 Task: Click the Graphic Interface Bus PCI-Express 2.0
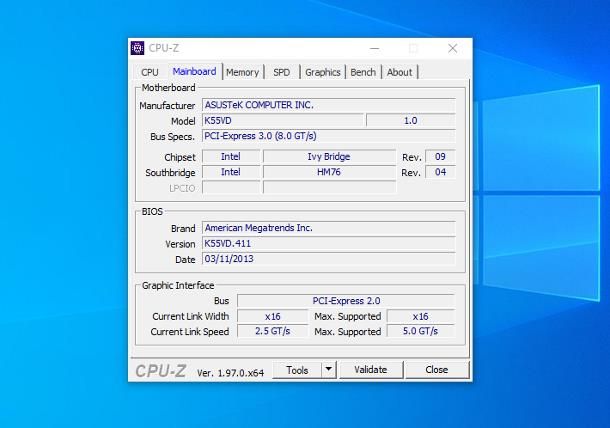(346, 301)
